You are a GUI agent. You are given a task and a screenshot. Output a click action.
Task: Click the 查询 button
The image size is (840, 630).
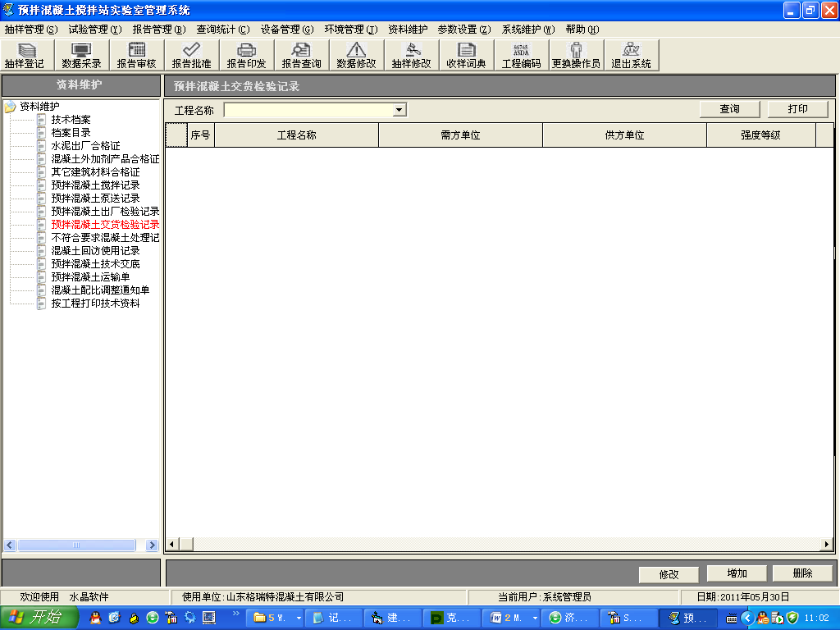pyautogui.click(x=729, y=109)
